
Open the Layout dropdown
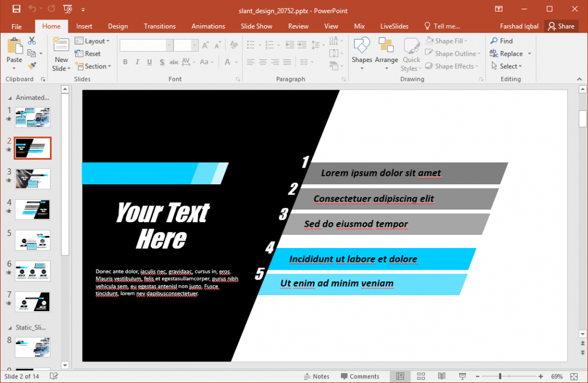(x=94, y=40)
